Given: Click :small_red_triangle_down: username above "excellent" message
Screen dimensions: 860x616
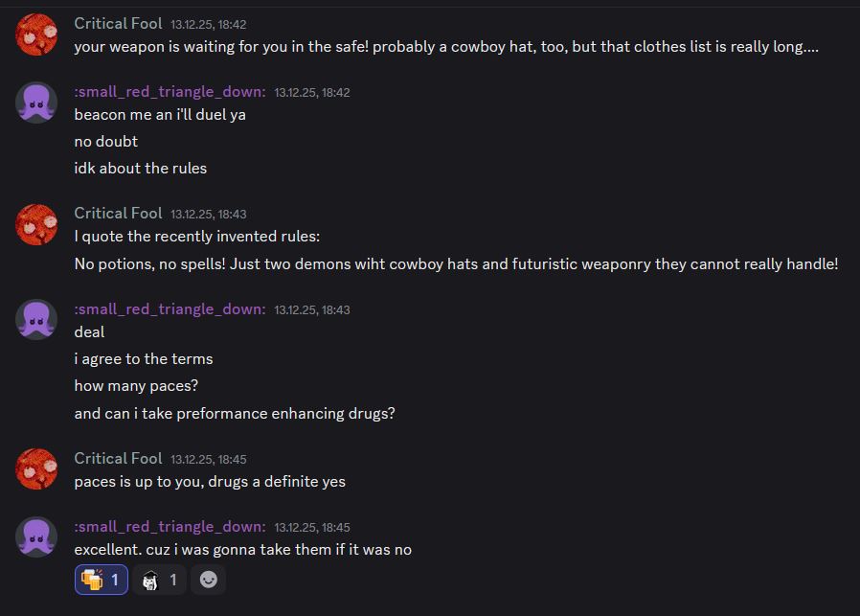Looking at the screenshot, I should tap(170, 526).
